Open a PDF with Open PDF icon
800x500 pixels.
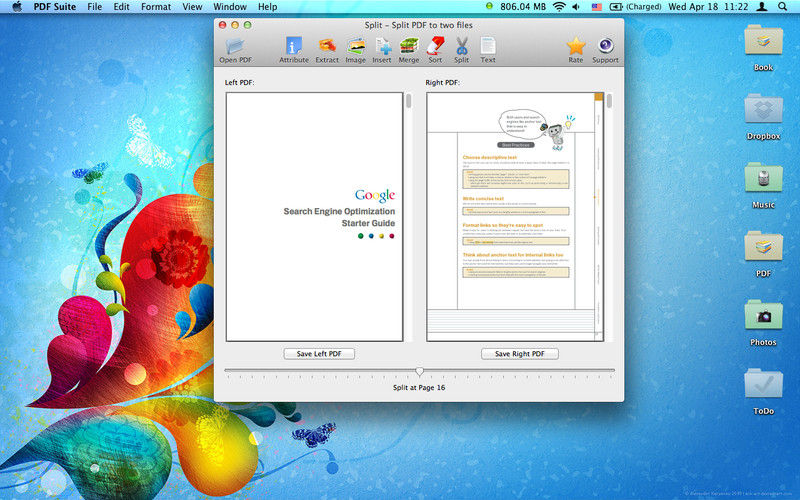click(x=235, y=50)
